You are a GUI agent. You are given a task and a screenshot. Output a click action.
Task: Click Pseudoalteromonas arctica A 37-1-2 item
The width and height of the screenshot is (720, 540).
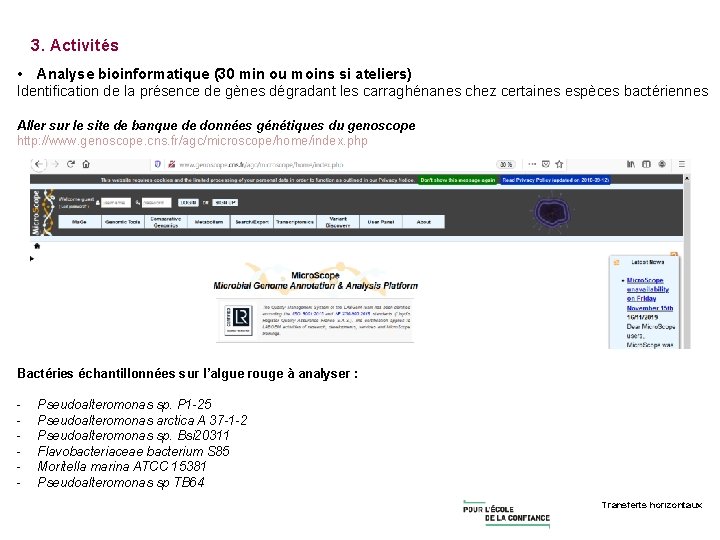[142, 420]
